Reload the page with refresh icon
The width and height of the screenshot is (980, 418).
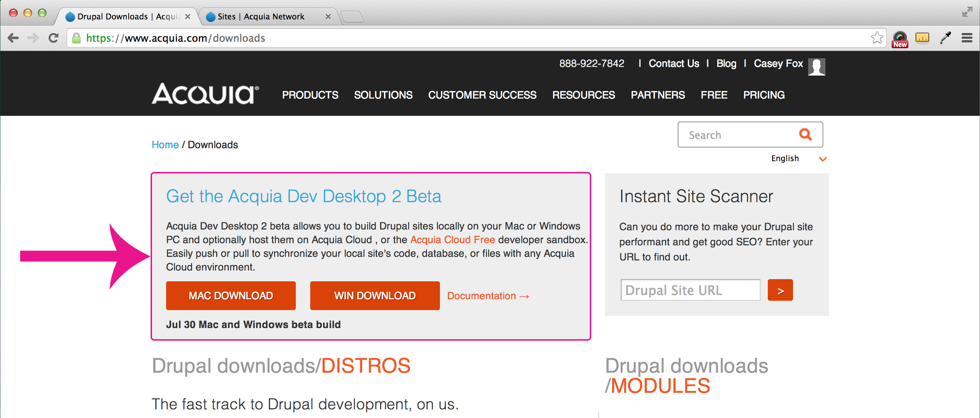[54, 38]
